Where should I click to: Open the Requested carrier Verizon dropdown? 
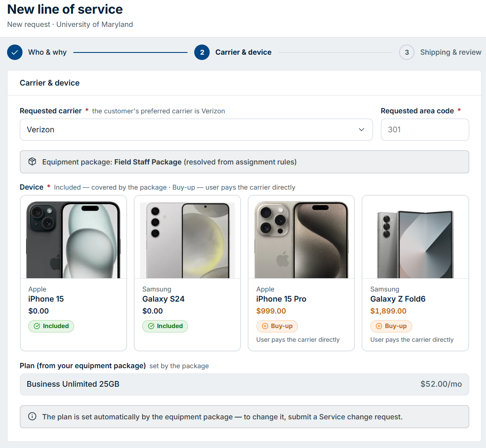coord(196,130)
